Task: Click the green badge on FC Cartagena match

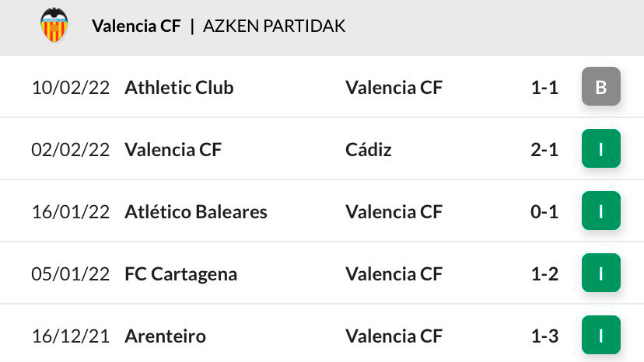Action: [x=601, y=273]
